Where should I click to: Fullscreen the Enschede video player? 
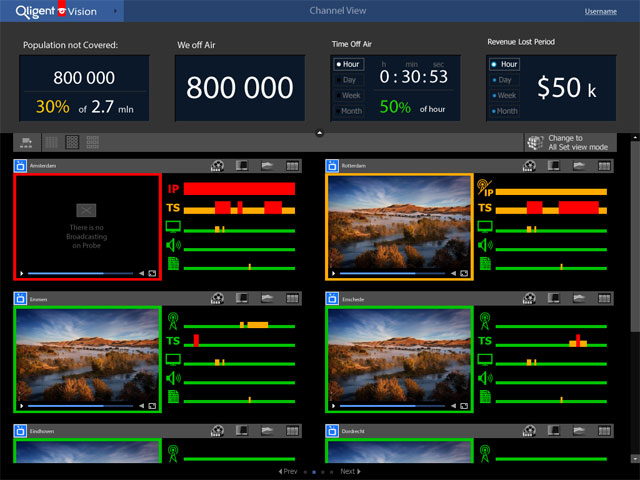pos(464,406)
